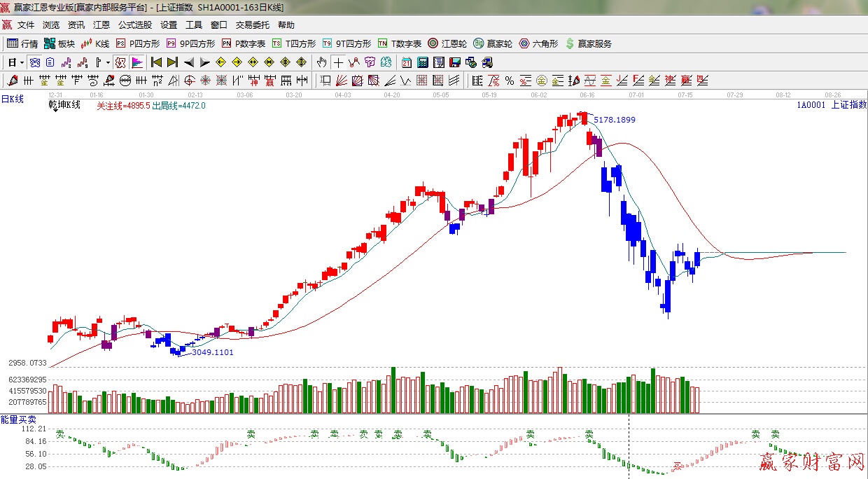This screenshot has width=868, height=479.
Task: Open the 交易委托 menu
Action: click(x=252, y=25)
